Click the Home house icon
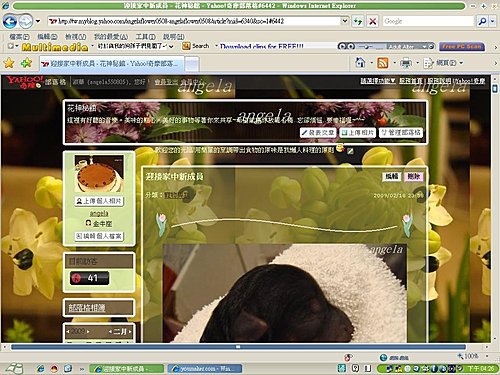The height and width of the screenshot is (375, 500). point(360,62)
